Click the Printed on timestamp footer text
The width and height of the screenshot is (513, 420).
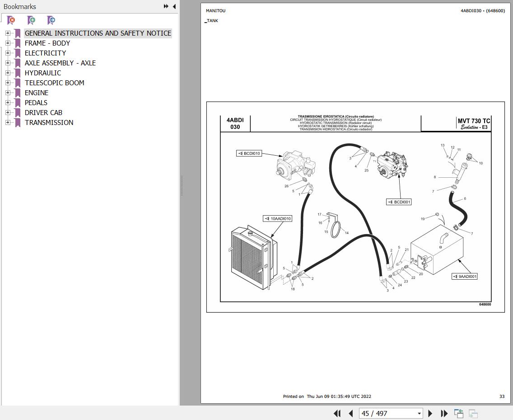[x=327, y=397]
